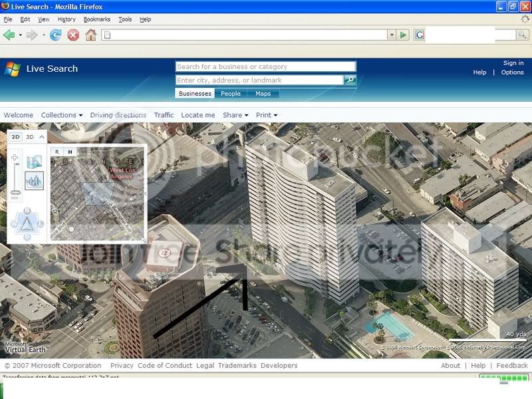532x399 pixels.
Task: Set mini-map to Hybrid view (H)
Action: (x=70, y=152)
